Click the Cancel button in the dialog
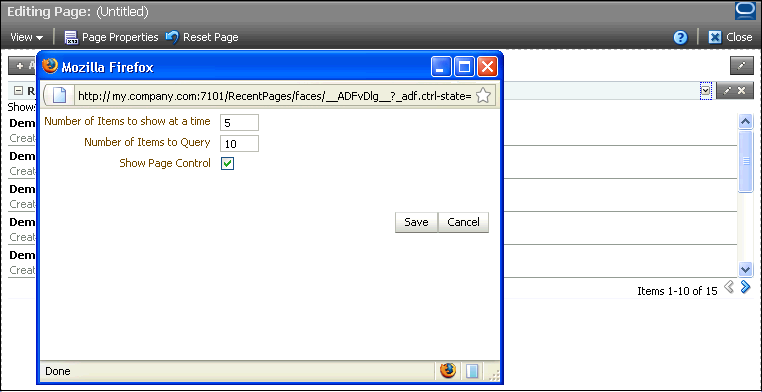 [x=463, y=222]
